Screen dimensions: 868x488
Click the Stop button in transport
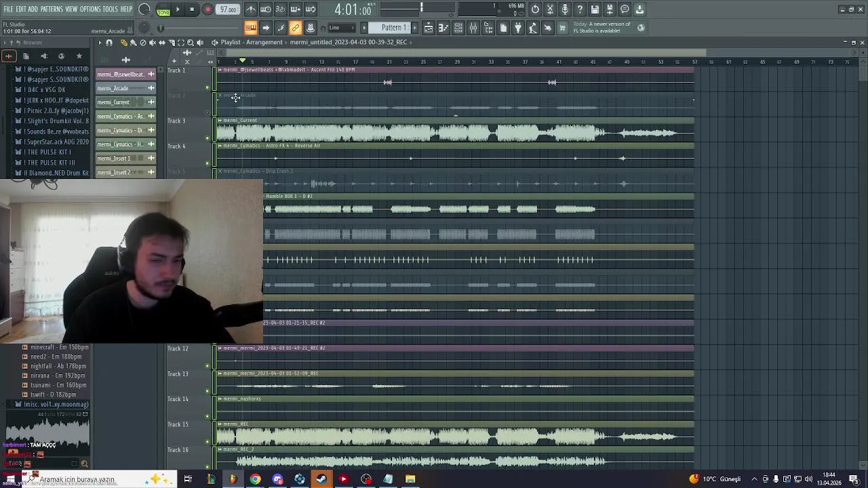192,9
